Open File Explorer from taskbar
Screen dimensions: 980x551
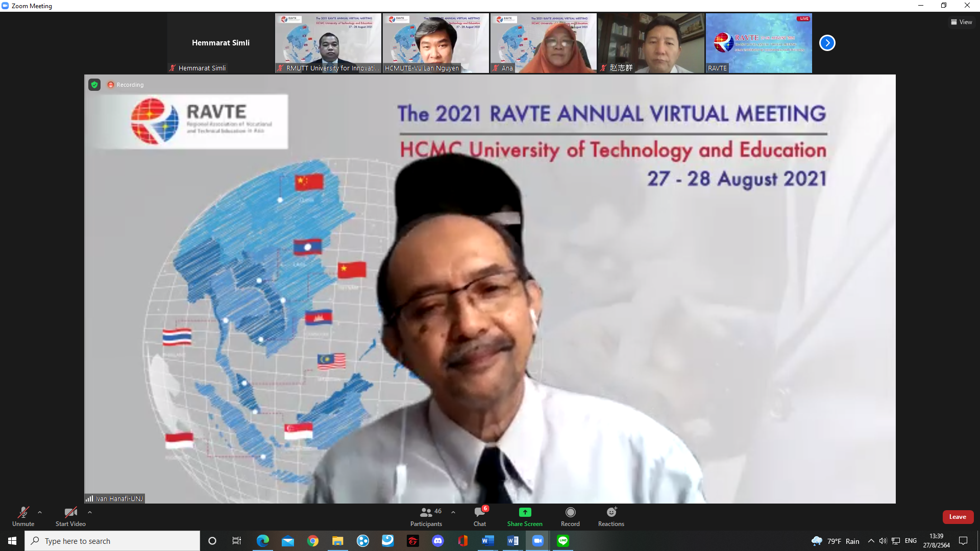(x=338, y=541)
